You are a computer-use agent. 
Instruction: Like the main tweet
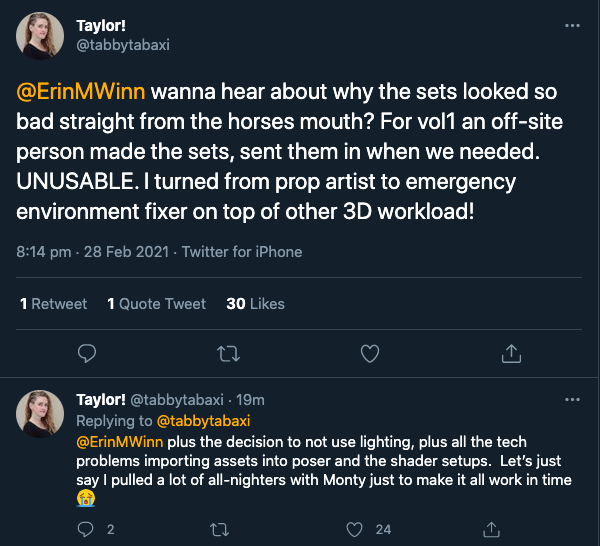(369, 353)
